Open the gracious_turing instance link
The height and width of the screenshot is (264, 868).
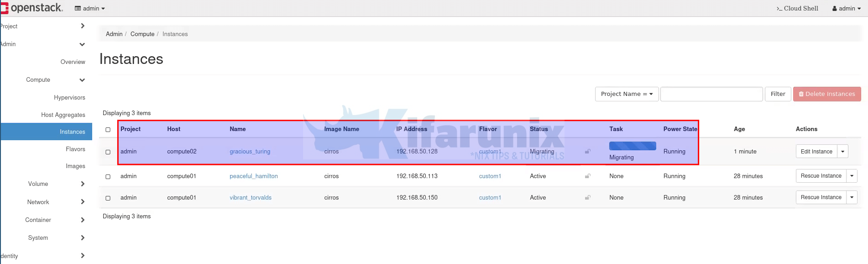pyautogui.click(x=250, y=152)
